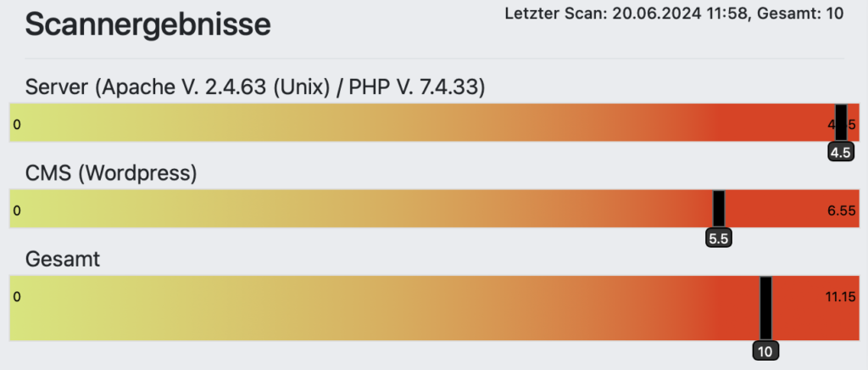
Task: Click the yellow-green start of the Server bar
Action: [x=51, y=123]
